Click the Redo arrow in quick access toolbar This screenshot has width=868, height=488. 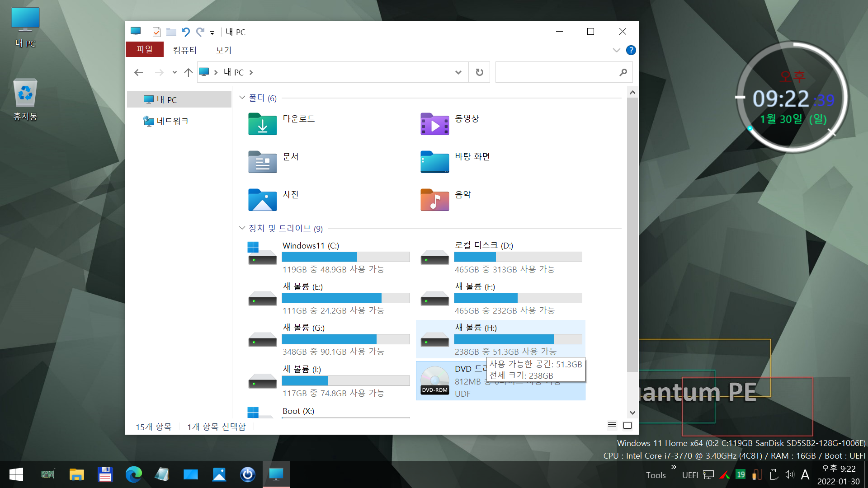pyautogui.click(x=200, y=32)
